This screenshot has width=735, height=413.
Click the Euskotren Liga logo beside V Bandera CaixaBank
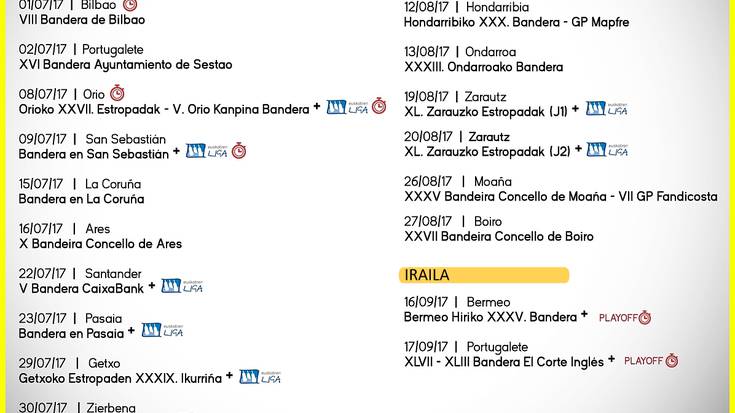[x=182, y=286]
